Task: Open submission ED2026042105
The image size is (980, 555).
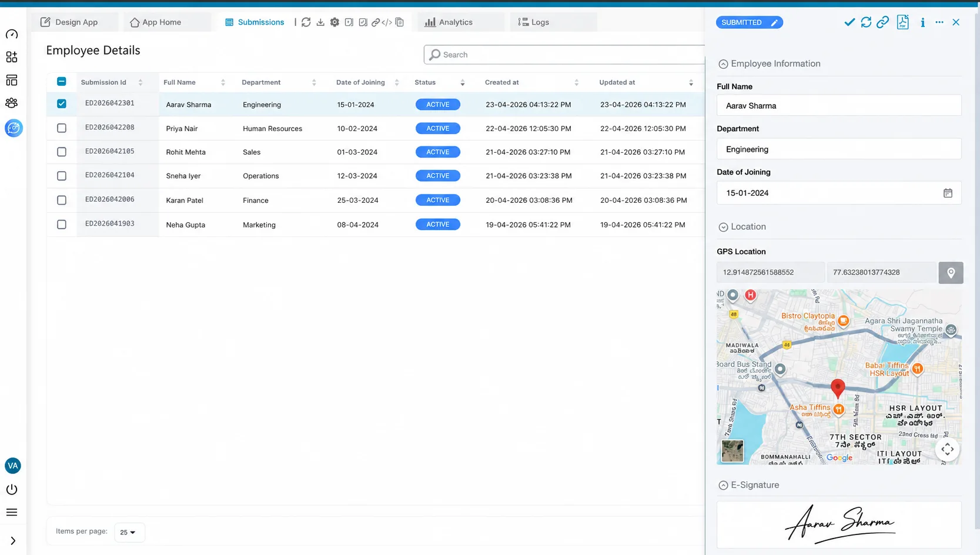Action: 110,151
